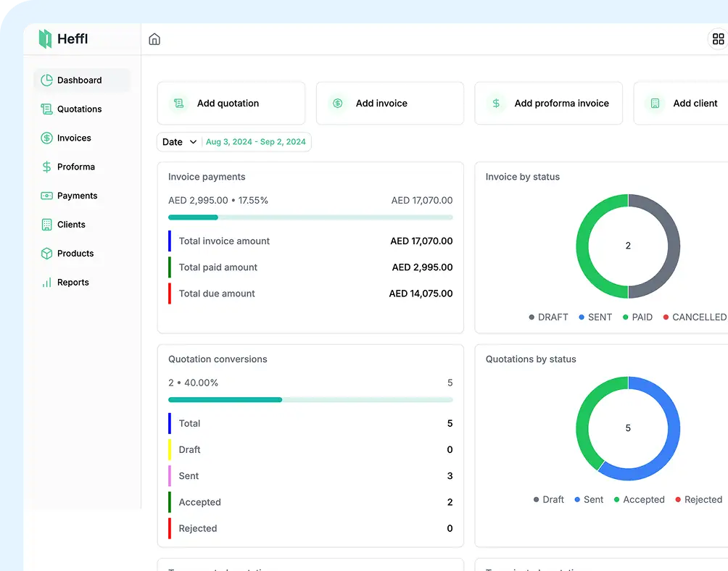Toggle the DRAFT legend in Invoice by status
This screenshot has height=571, width=728.
(548, 317)
